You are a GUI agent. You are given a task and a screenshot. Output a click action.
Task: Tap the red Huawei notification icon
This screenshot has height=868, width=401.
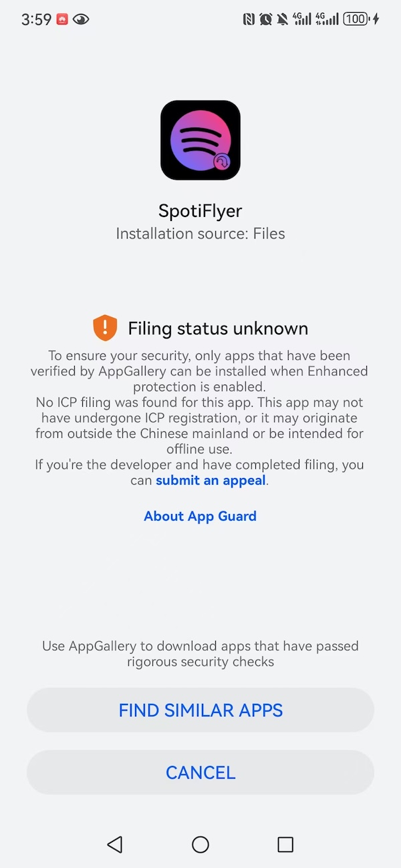[62, 19]
